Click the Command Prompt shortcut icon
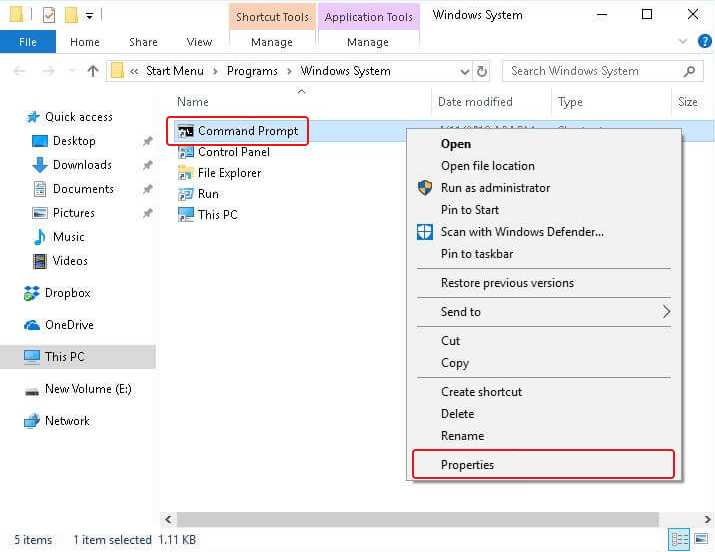Image resolution: width=715 pixels, height=552 pixels. tap(186, 131)
